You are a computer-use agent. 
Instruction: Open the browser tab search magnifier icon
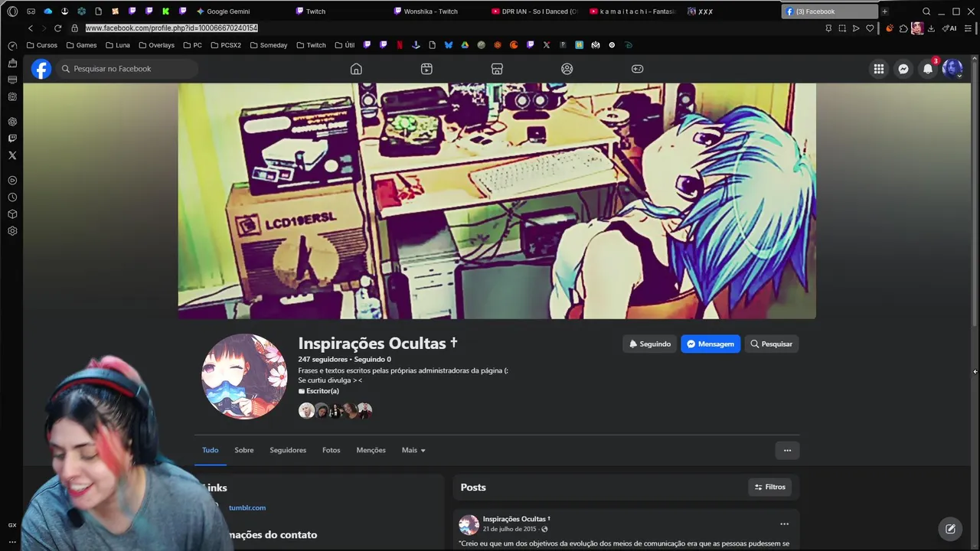pos(926,11)
